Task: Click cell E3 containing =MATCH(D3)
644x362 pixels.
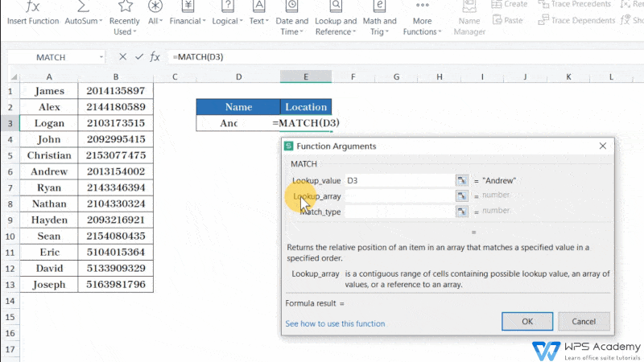Action: [306, 123]
